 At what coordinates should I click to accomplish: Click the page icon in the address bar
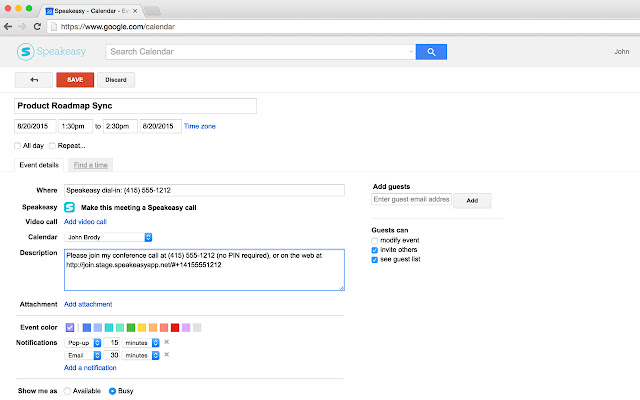click(x=53, y=27)
